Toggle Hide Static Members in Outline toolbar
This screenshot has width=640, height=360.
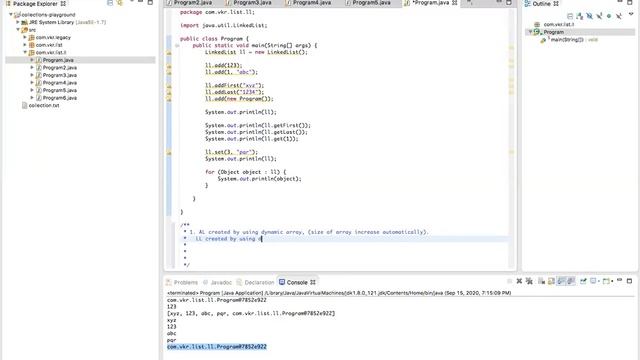[x=599, y=16]
